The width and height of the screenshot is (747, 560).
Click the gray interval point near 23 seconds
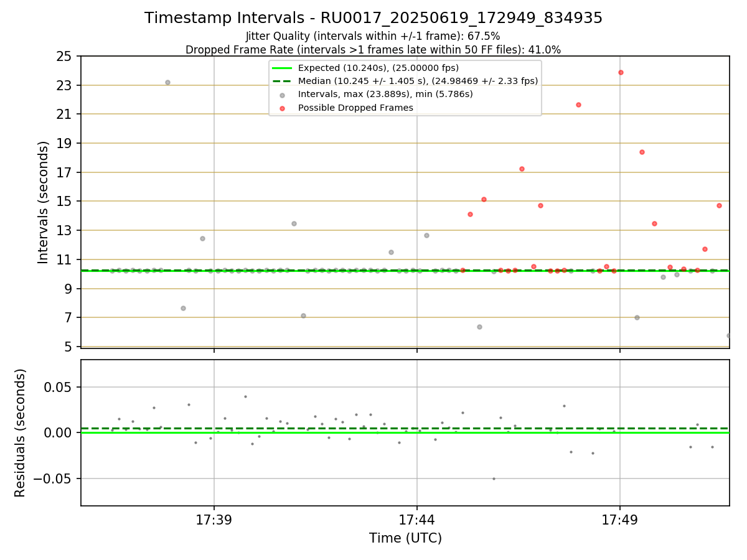(x=167, y=82)
